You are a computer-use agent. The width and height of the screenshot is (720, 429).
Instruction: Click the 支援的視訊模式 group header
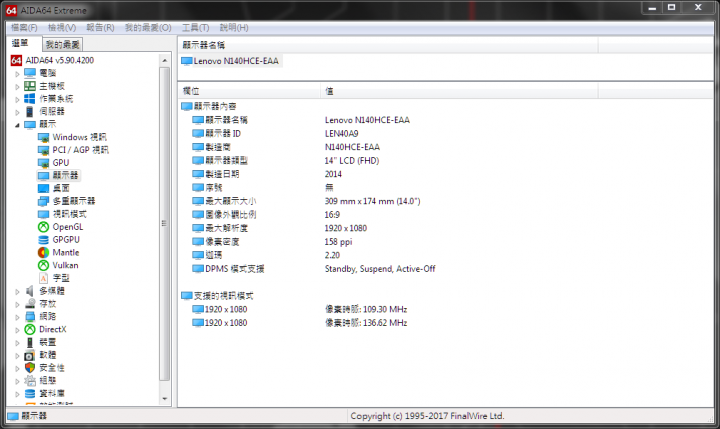point(217,296)
